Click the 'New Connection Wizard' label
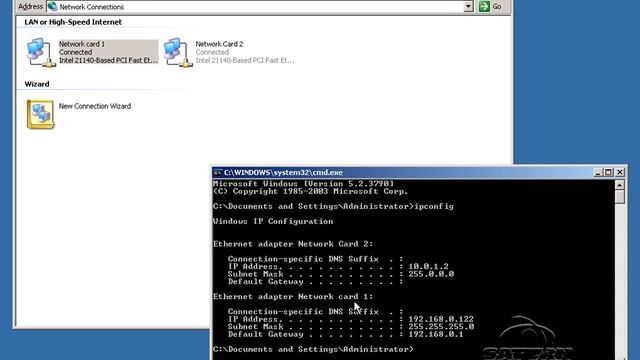 pos(95,106)
